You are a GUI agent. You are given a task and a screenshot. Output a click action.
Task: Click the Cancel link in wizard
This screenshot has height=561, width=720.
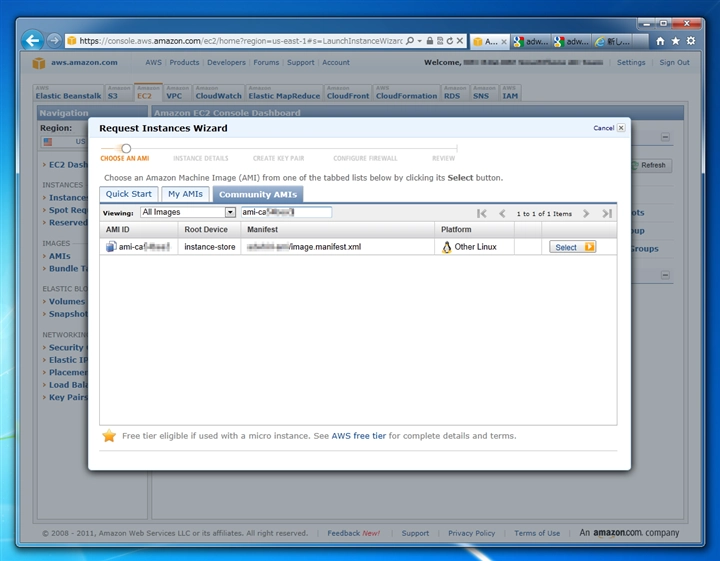click(603, 128)
